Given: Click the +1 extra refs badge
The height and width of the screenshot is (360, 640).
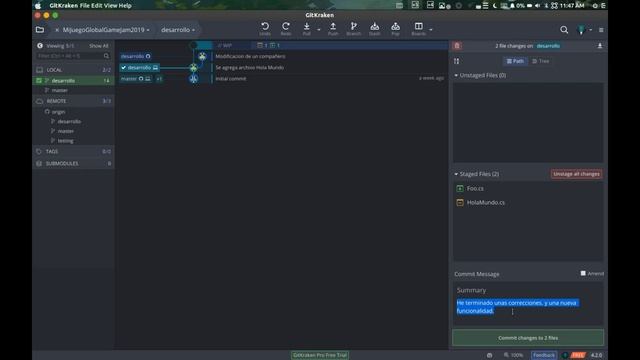Looking at the screenshot, I should tap(159, 78).
